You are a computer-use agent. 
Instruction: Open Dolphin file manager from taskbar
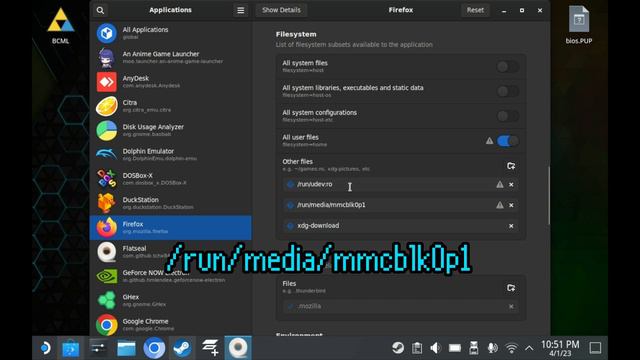(x=126, y=348)
